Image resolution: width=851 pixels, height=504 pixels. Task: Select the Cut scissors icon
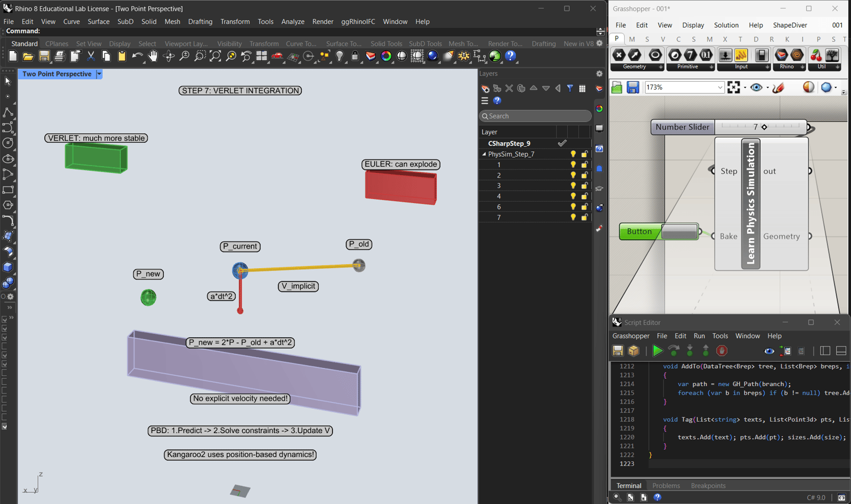click(91, 56)
